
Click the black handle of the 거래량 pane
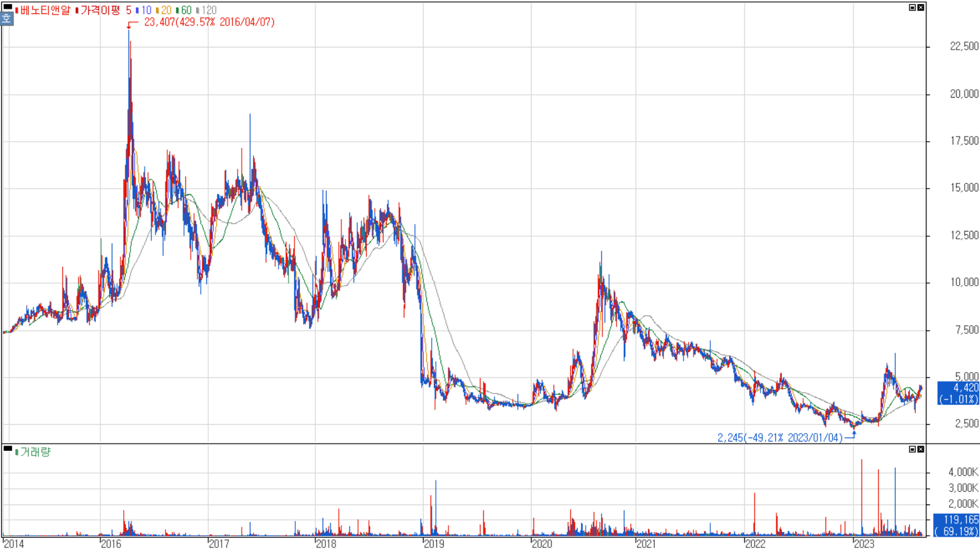coord(7,449)
